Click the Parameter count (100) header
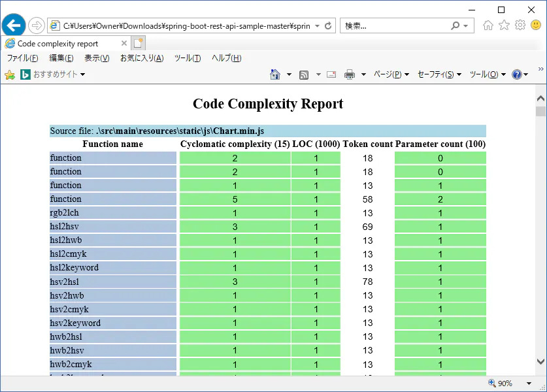547x392 pixels. tap(440, 144)
